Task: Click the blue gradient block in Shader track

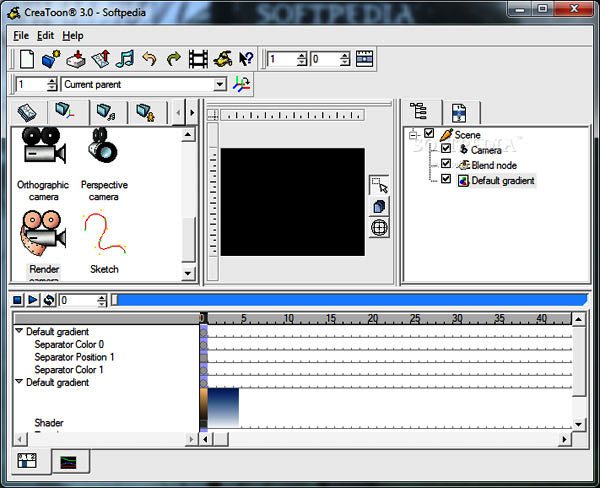Action: click(223, 407)
